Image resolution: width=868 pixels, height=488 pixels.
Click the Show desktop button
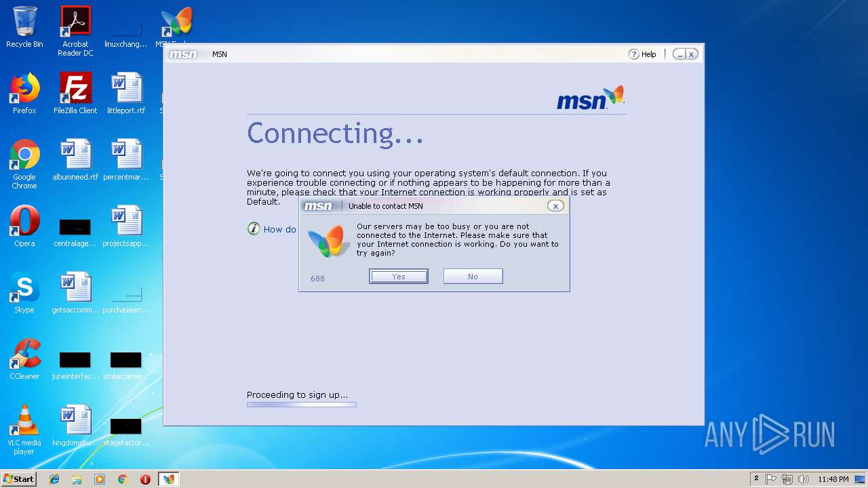(x=861, y=479)
